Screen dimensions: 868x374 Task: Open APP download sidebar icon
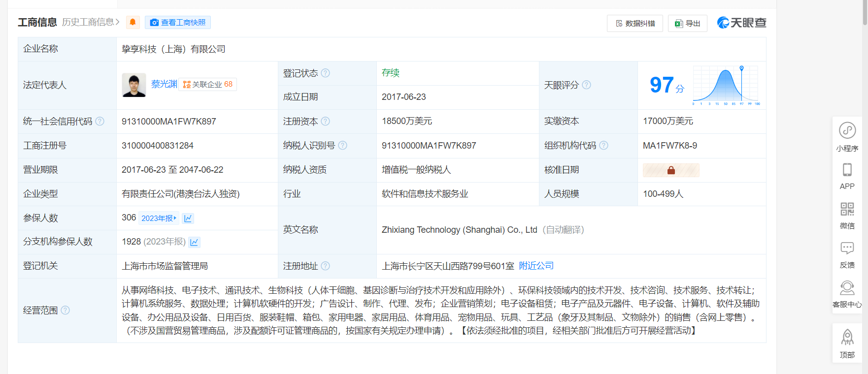point(847,176)
